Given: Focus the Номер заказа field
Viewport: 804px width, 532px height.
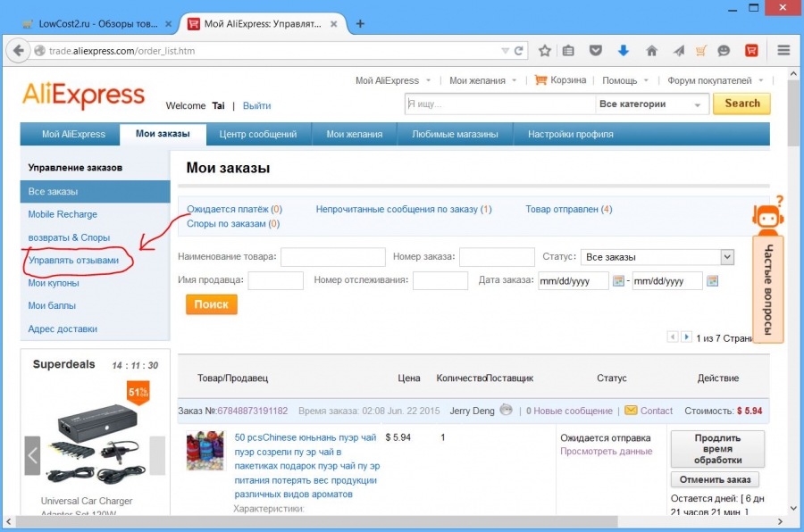Looking at the screenshot, I should click(497, 257).
